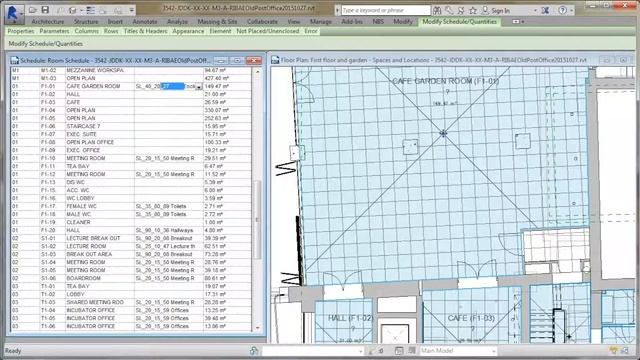The height and width of the screenshot is (360, 640).
Task: Click room number F1-10 cell
Action: pyautogui.click(x=52, y=158)
